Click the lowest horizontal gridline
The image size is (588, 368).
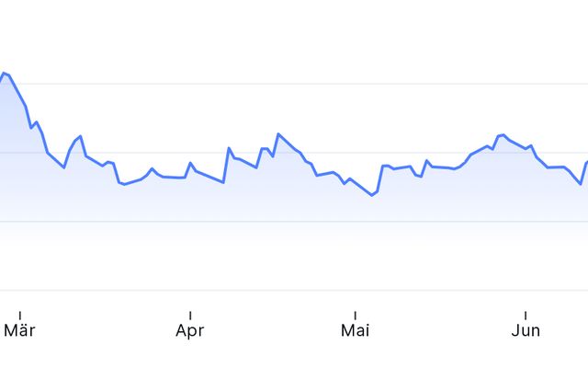[x=294, y=291]
